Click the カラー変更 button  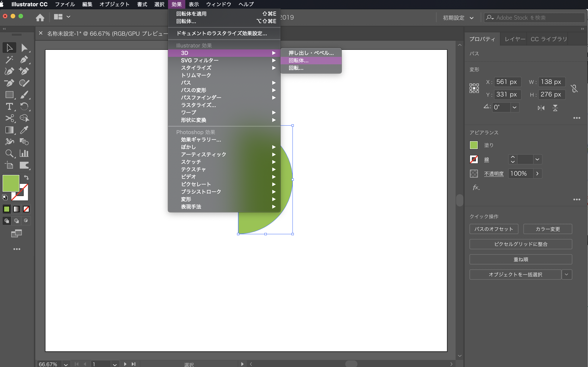547,229
